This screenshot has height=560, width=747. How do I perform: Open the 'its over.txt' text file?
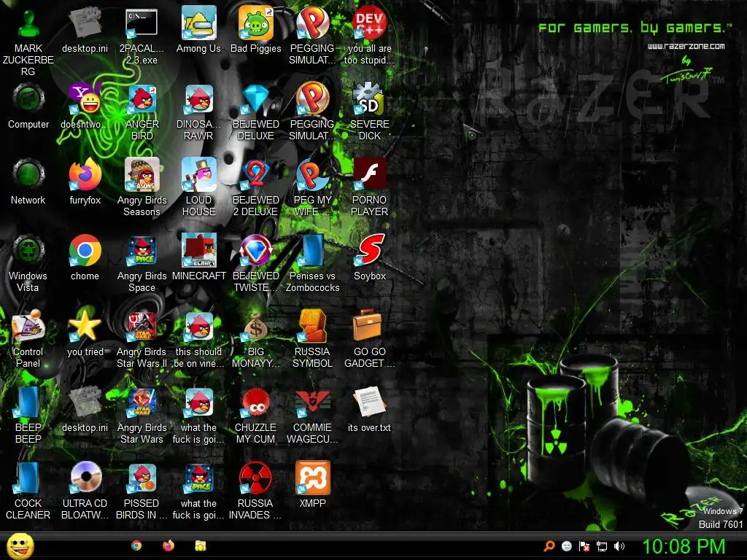click(x=369, y=402)
